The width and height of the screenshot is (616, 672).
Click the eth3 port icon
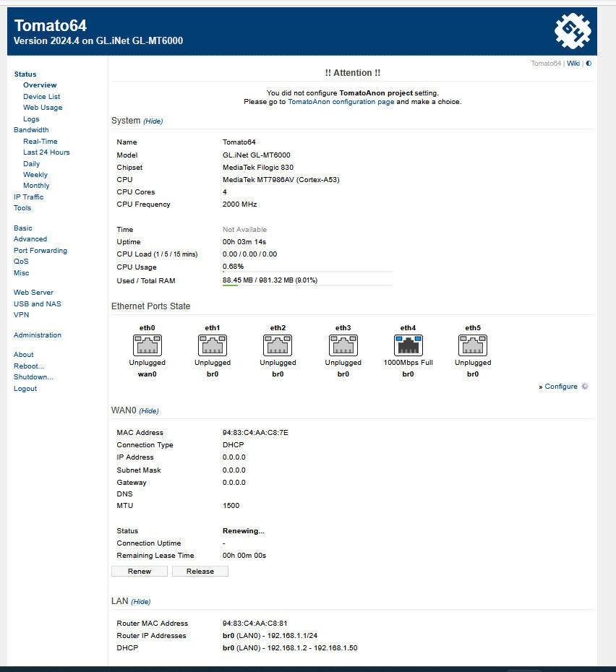(343, 345)
